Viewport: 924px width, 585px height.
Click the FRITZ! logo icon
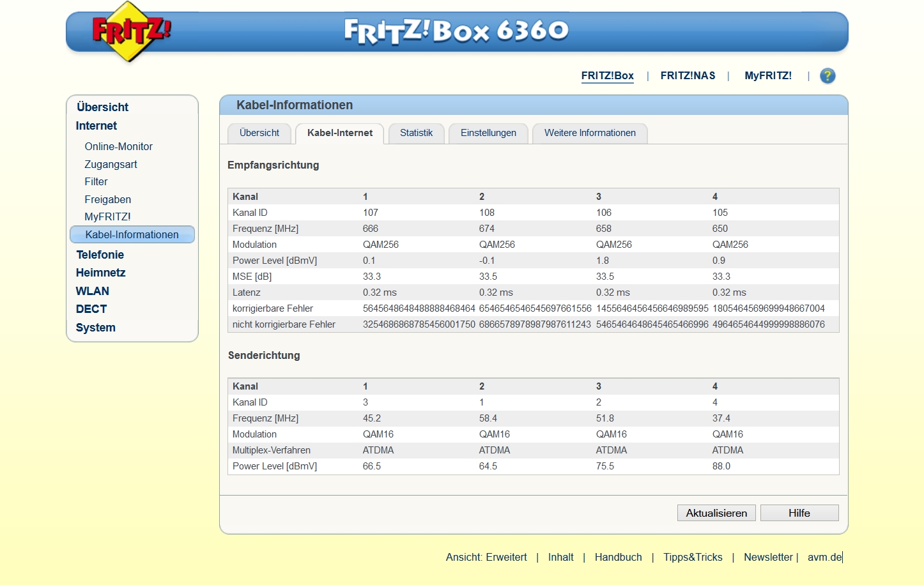click(131, 31)
